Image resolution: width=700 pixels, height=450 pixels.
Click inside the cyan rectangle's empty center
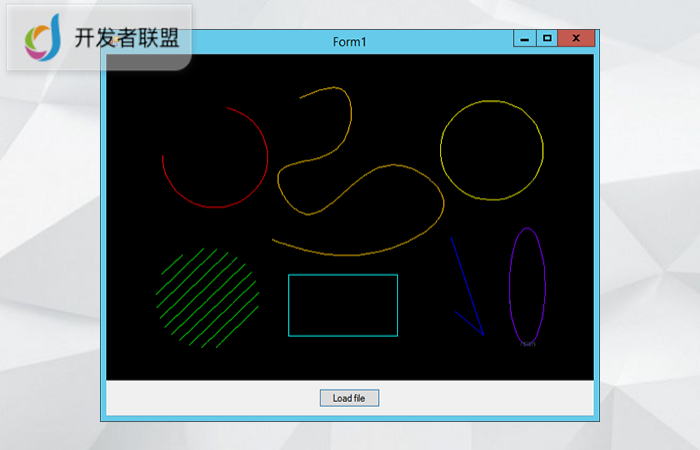click(x=343, y=305)
